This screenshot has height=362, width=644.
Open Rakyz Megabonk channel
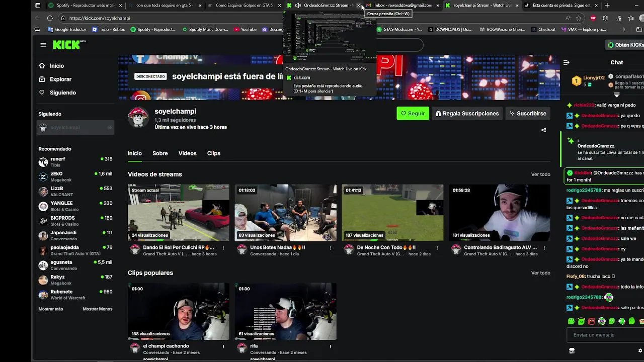75,280
